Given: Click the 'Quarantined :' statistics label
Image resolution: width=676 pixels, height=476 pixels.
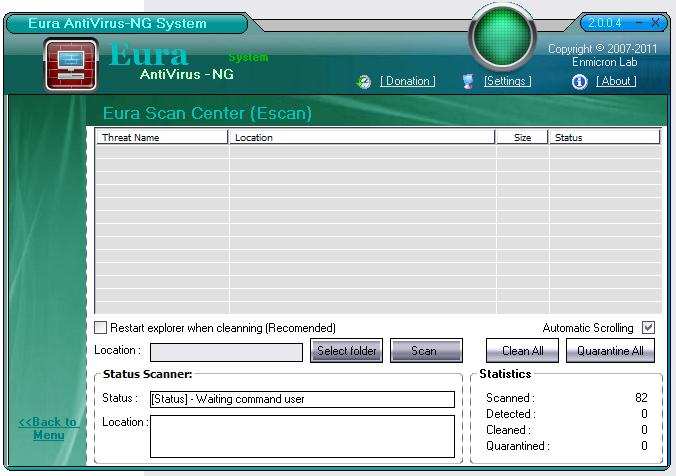Looking at the screenshot, I should coord(518,446).
